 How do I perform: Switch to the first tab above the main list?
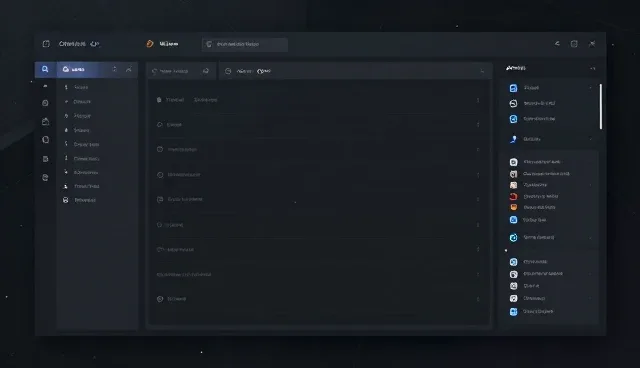[181, 71]
